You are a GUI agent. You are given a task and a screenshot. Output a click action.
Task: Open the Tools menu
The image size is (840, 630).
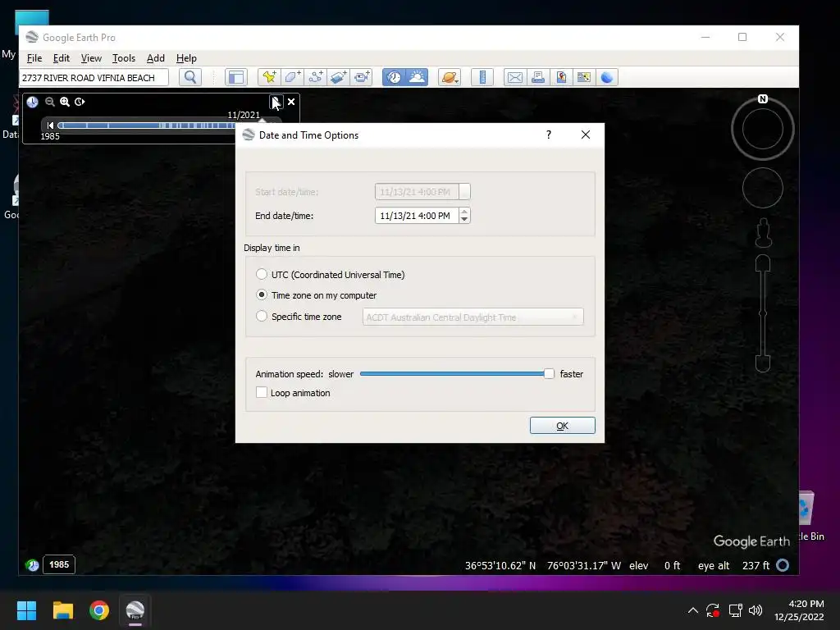coord(124,58)
